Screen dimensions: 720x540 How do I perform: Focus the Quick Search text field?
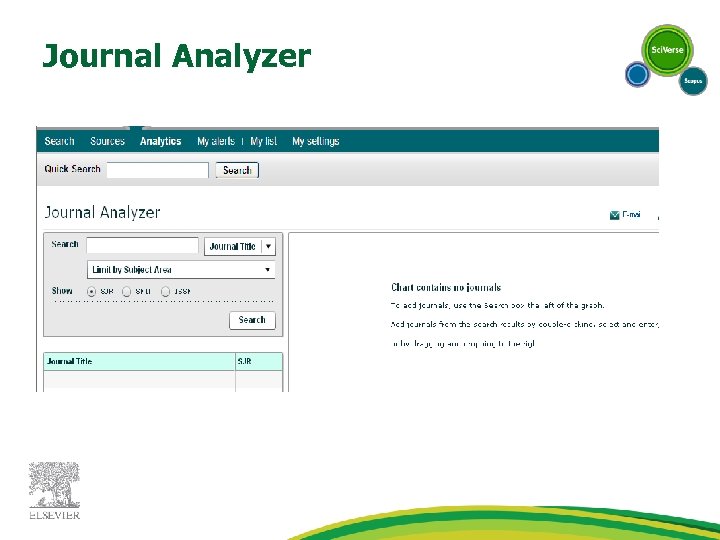158,170
